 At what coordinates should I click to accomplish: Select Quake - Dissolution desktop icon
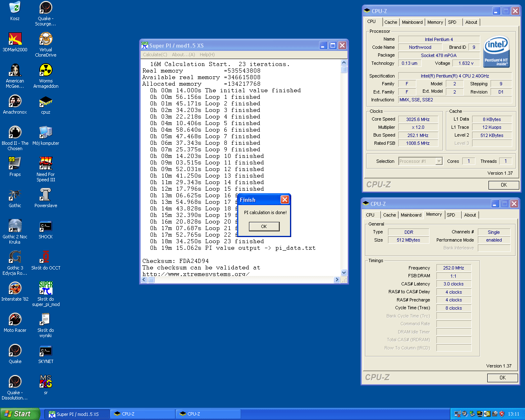point(15,388)
